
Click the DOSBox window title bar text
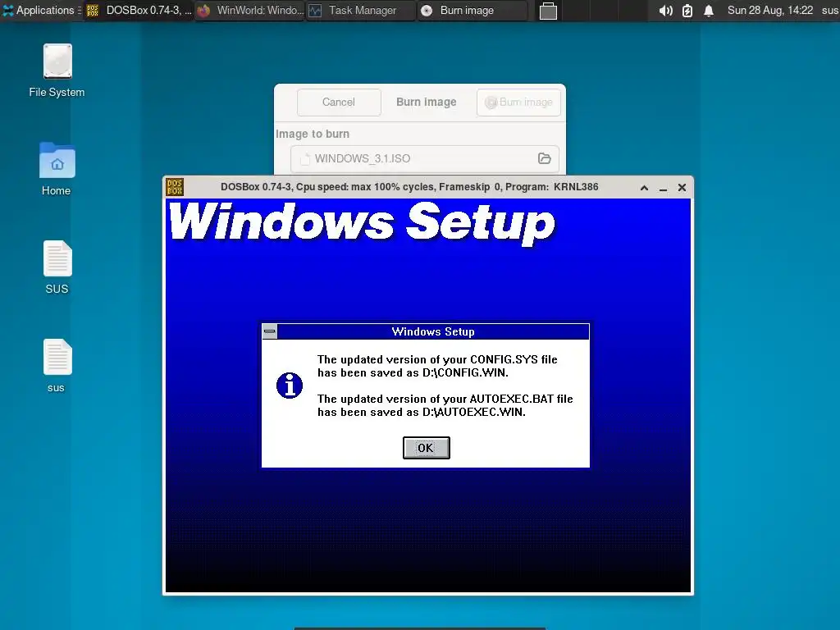click(409, 187)
